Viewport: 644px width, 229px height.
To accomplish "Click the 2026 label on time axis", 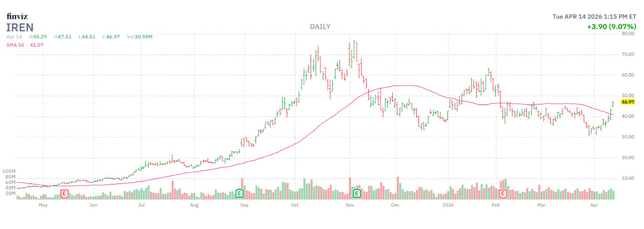I will coord(449,205).
